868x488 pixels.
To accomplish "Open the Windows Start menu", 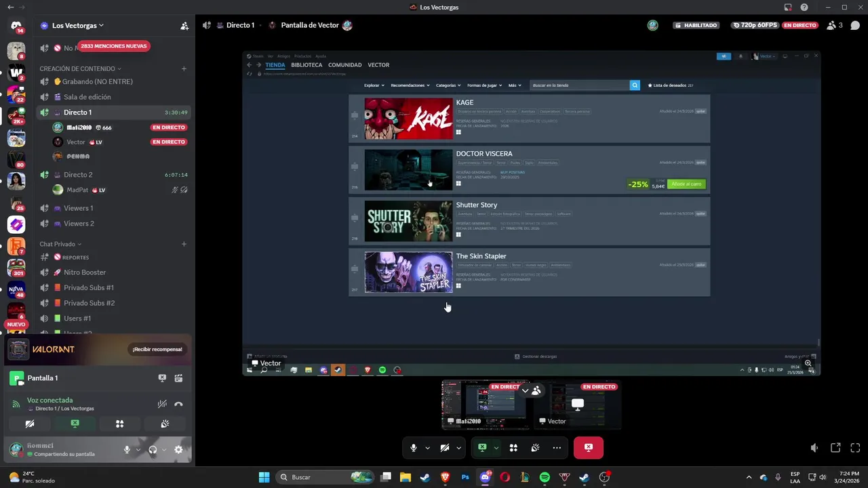I will point(264,477).
